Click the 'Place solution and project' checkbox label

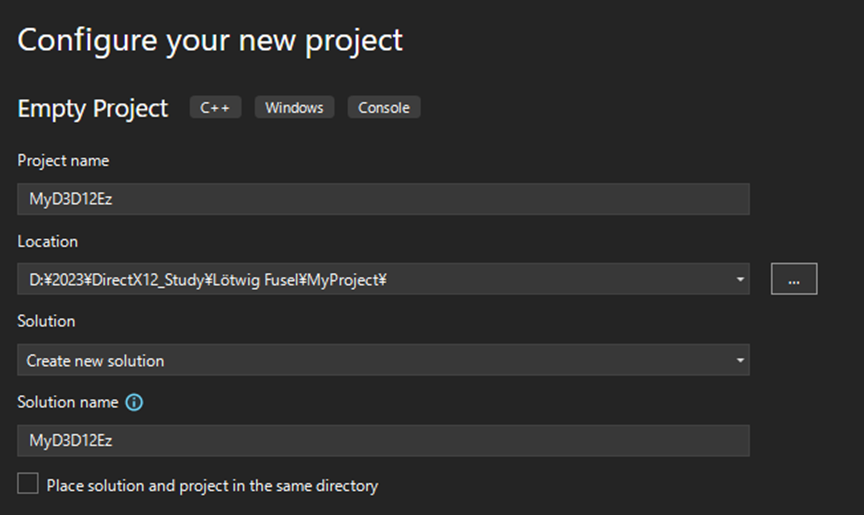212,486
